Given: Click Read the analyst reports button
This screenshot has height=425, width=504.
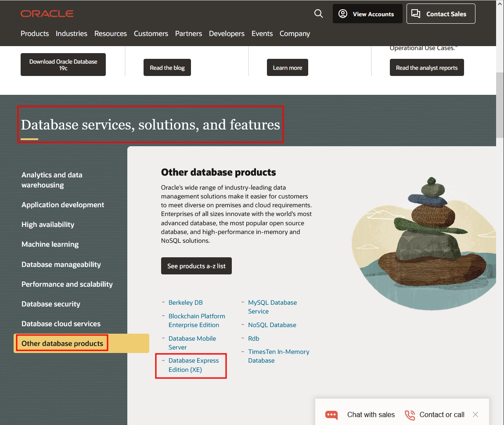Looking at the screenshot, I should pyautogui.click(x=427, y=68).
